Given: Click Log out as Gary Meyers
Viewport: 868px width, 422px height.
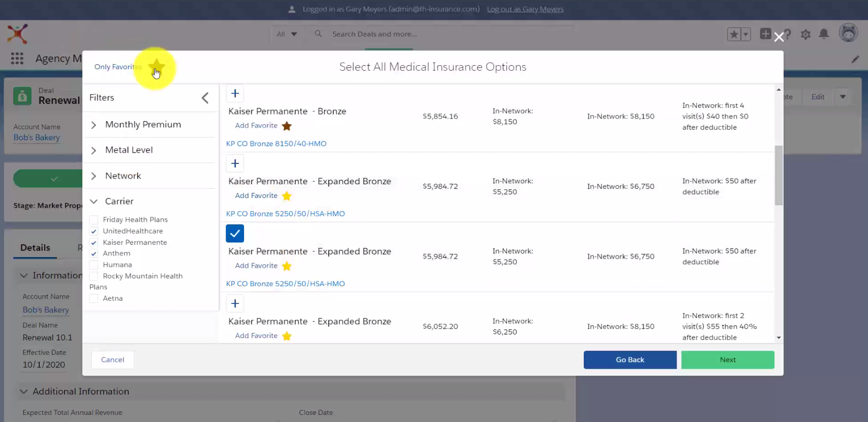Looking at the screenshot, I should coord(525,9).
